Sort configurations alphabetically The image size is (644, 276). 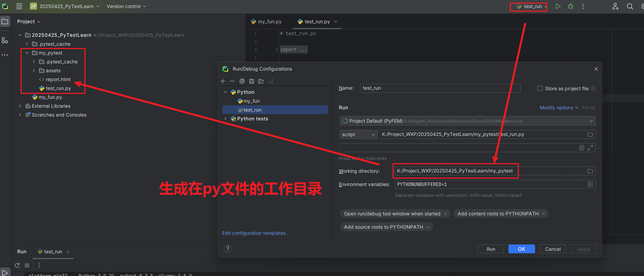point(271,81)
